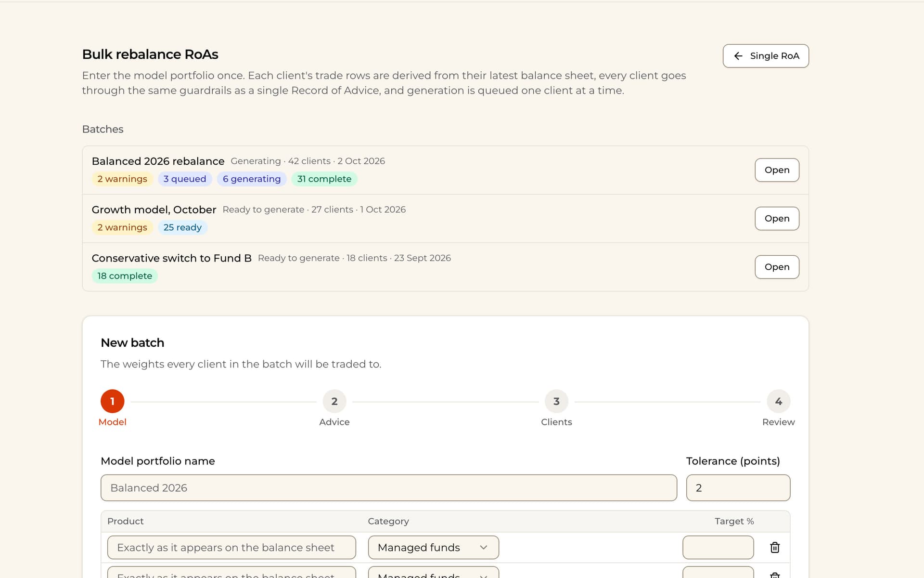Click the 'Conservative switch to Fund B' title
The image size is (924, 578).
(171, 258)
